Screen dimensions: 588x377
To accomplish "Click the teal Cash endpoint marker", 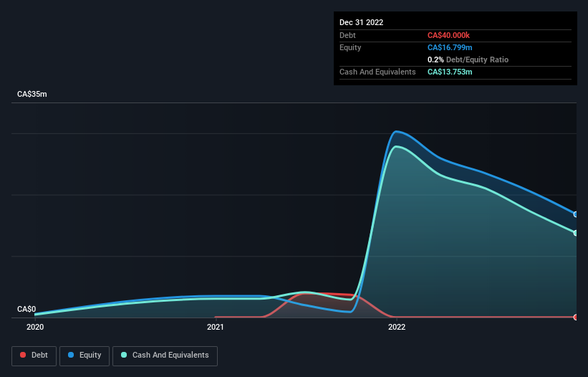I will click(576, 233).
